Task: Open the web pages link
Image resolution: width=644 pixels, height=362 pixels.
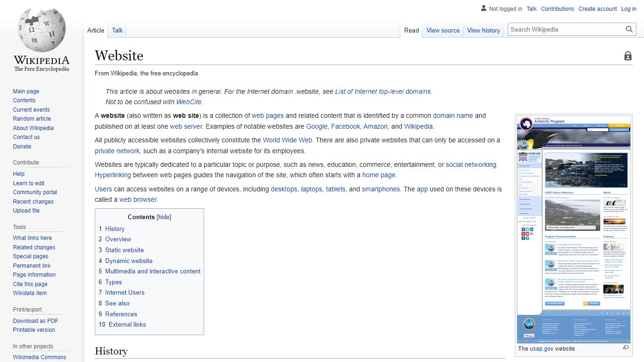Action: coord(268,115)
